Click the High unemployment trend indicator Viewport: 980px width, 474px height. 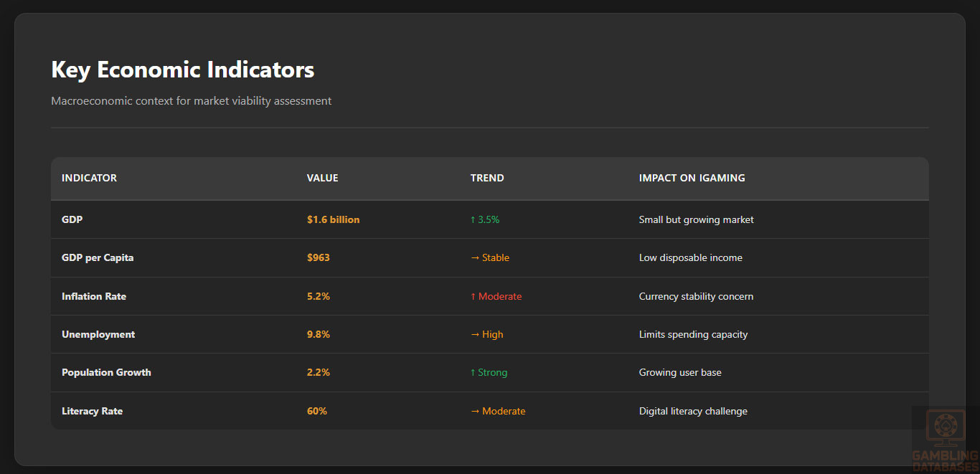pos(487,334)
